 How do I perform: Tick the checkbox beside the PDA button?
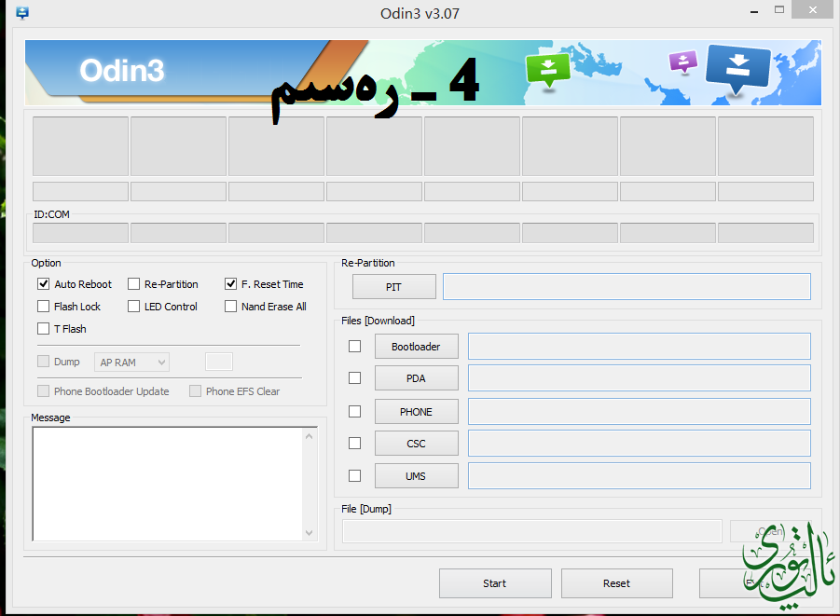pos(354,378)
